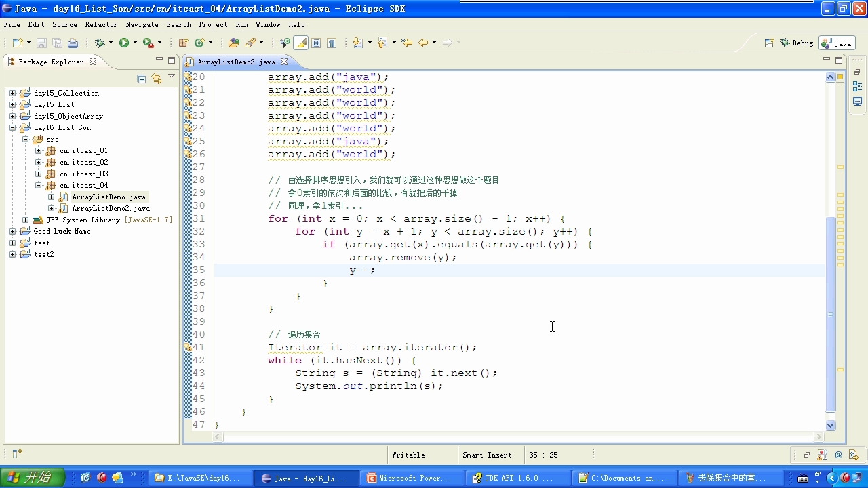868x488 pixels.
Task: Click the Save icon in toolbar
Action: 41,43
